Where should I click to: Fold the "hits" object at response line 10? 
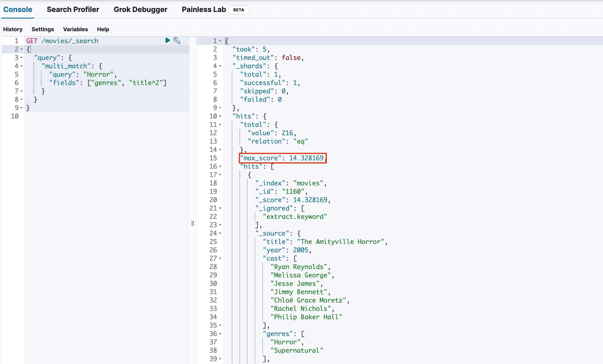(220, 116)
